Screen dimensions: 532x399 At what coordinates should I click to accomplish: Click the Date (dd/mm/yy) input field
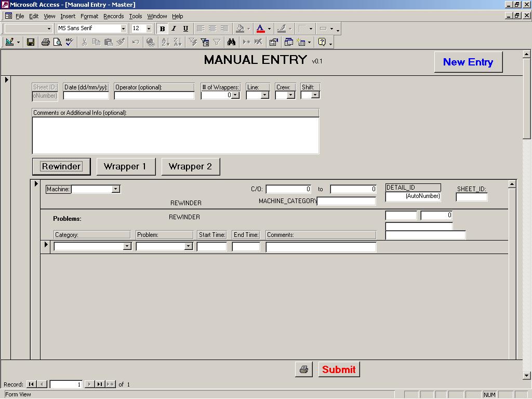(86, 96)
